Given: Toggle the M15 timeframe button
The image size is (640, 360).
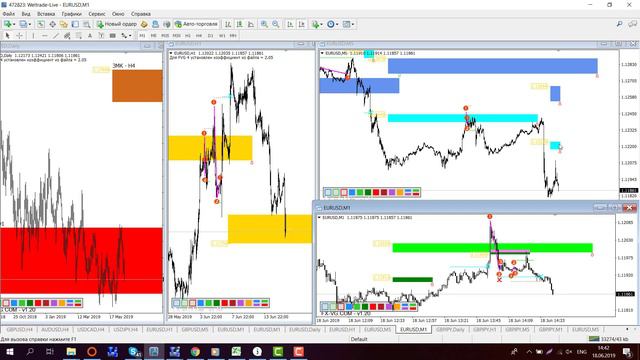Looking at the screenshot, I should [165, 36].
